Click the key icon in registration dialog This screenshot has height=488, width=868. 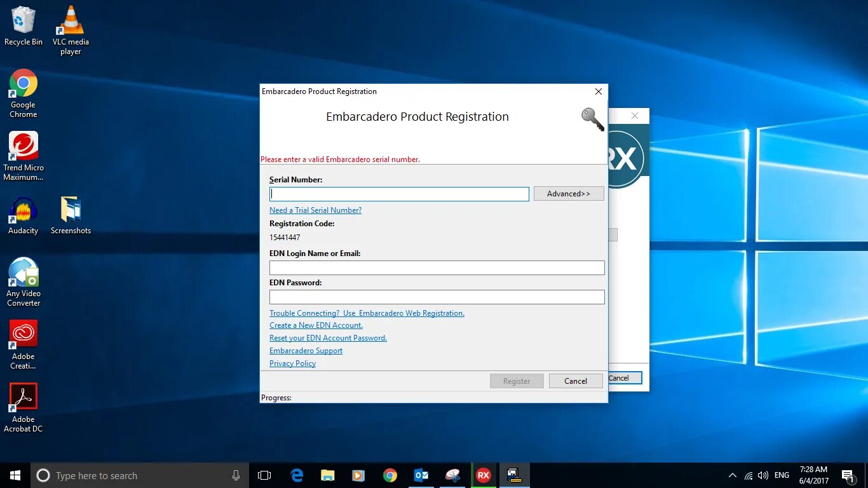(x=592, y=119)
